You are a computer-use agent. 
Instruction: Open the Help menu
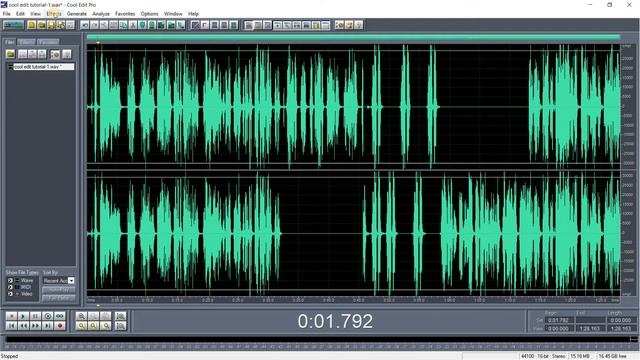[x=193, y=14]
